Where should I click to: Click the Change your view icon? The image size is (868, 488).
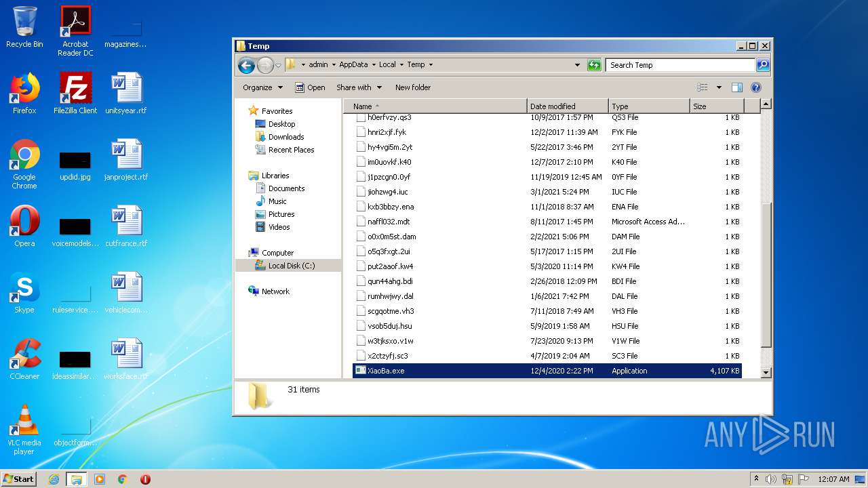tap(703, 87)
